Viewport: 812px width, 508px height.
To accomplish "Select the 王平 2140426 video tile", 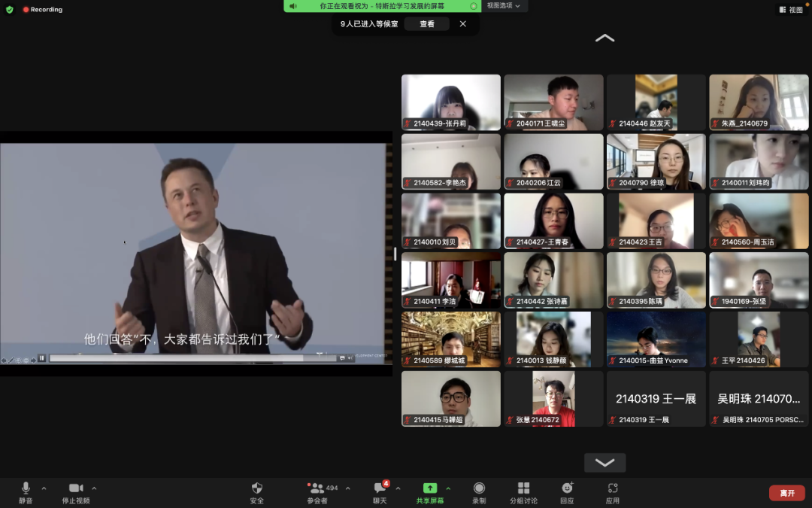I will click(759, 339).
